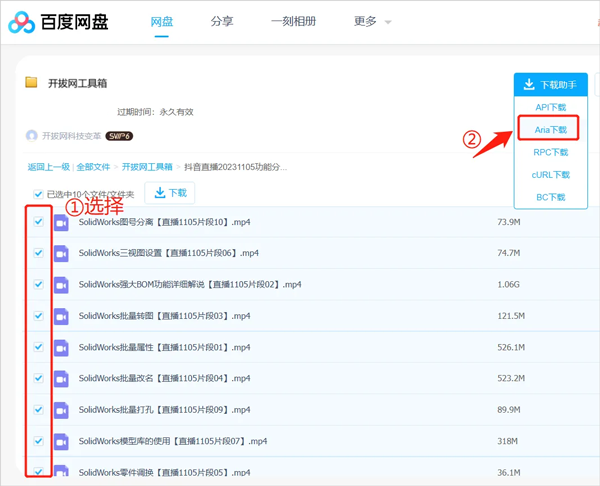Click 返回上一级 breadcrumb link
The width and height of the screenshot is (600, 486).
49,167
